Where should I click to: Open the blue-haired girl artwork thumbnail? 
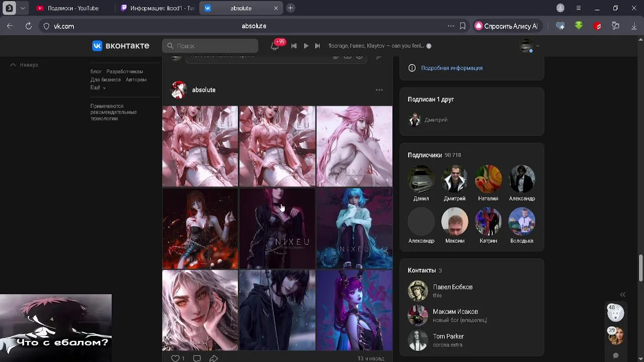(354, 228)
